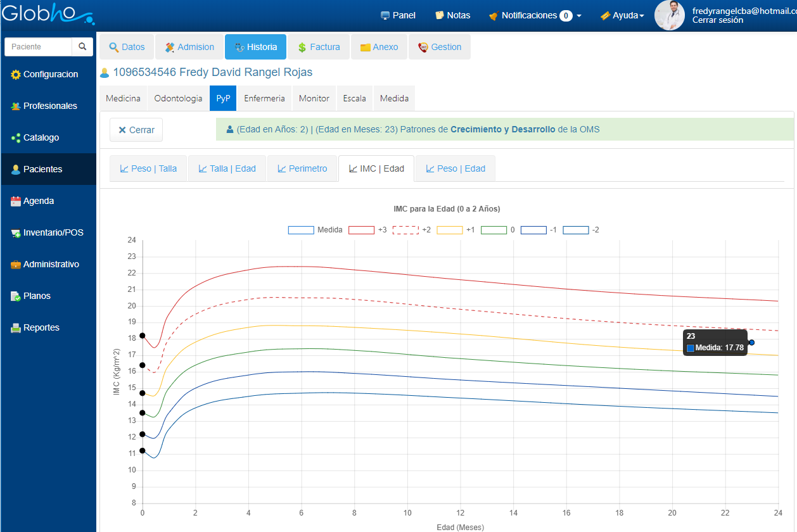Select the Odontologia tab
Screen dimensions: 797x532
[178, 99]
